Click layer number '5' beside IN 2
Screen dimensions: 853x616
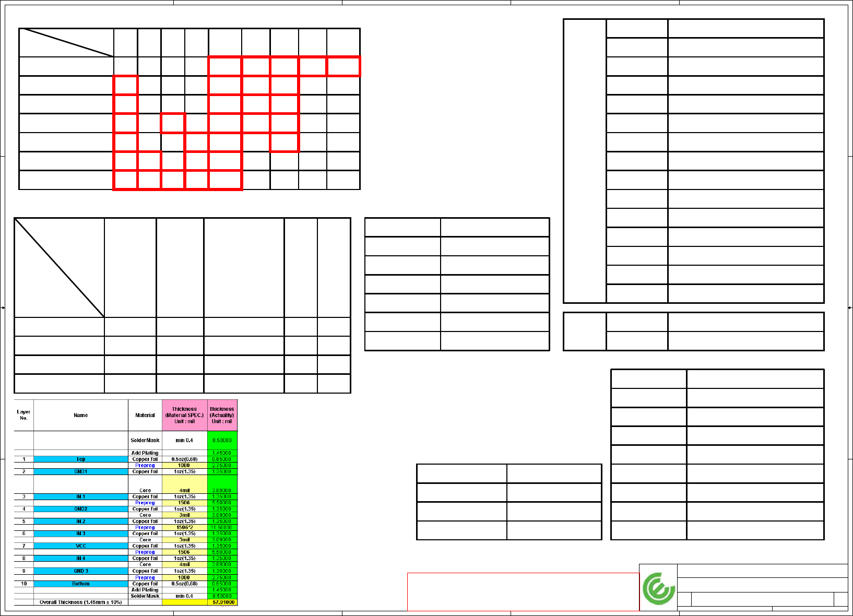pos(23,521)
